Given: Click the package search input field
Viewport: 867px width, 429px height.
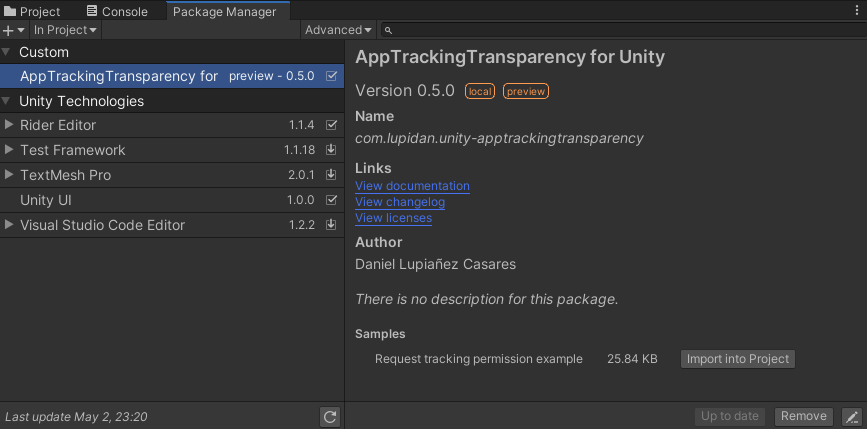Looking at the screenshot, I should [x=620, y=31].
